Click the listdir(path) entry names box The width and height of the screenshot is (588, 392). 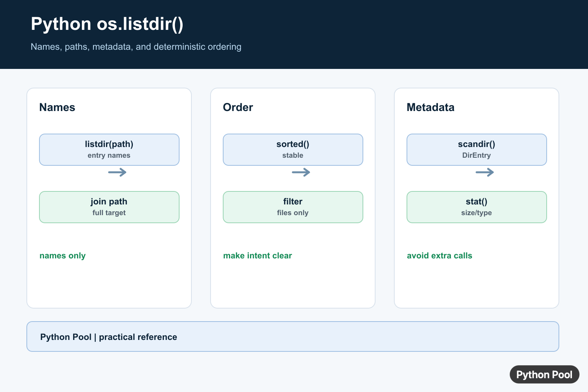click(109, 150)
